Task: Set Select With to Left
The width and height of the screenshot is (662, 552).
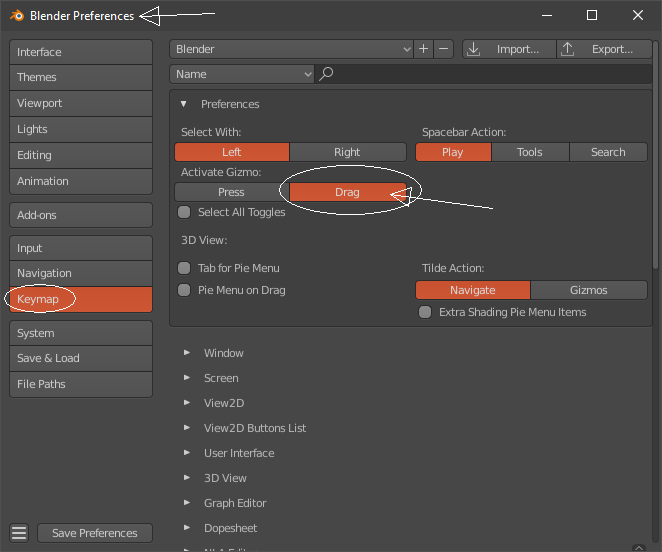Action: [232, 152]
